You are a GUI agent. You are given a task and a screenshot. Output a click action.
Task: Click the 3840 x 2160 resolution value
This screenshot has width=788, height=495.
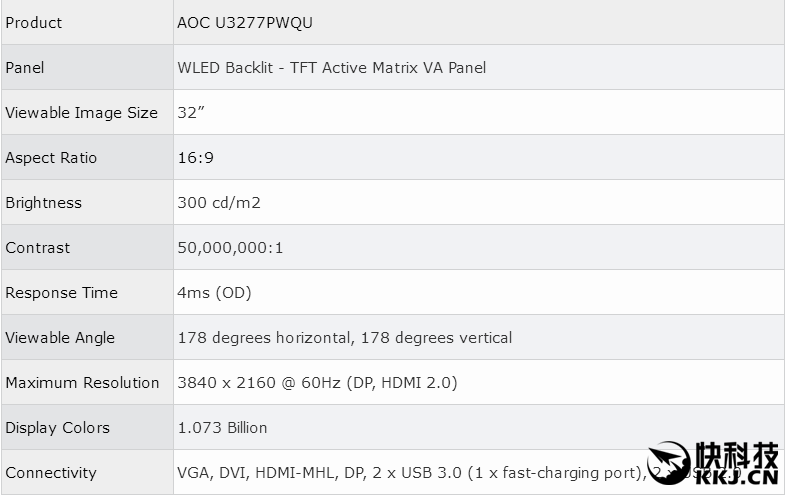point(317,382)
